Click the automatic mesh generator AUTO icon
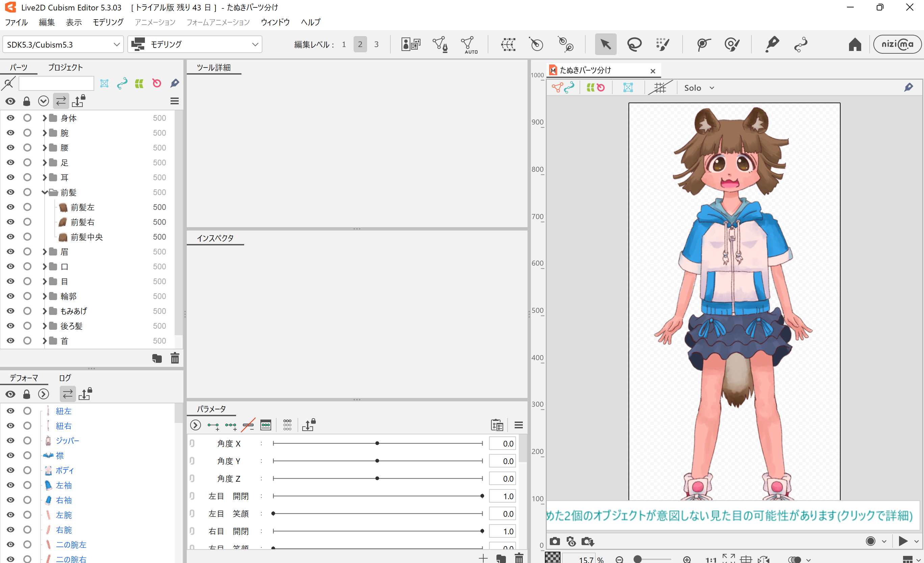 coord(469,45)
